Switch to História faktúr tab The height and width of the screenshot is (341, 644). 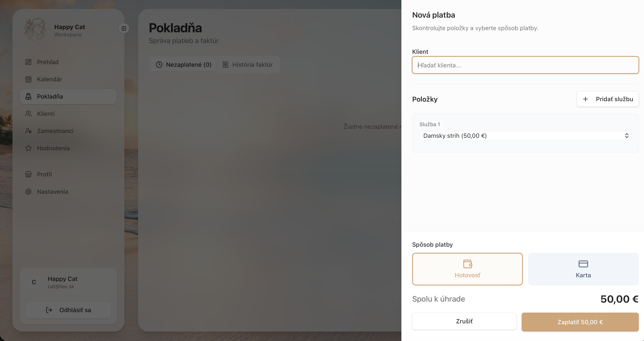coord(248,65)
